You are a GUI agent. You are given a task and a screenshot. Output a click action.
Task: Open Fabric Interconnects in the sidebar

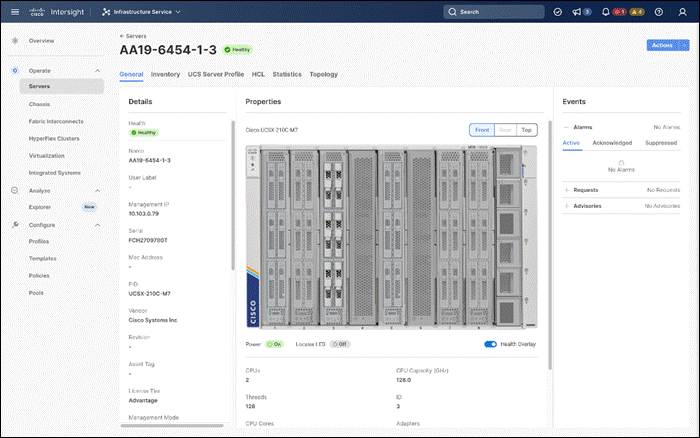56,121
